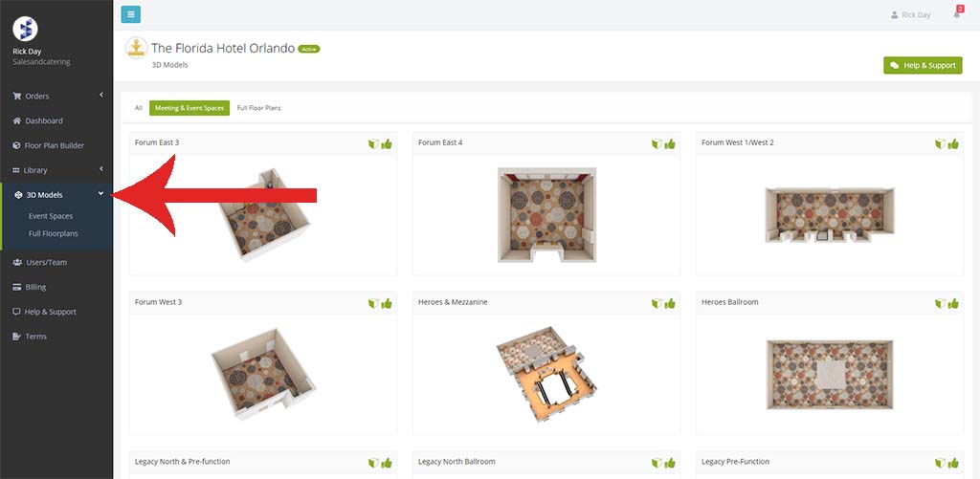
Task: Click the Help & Support green button
Action: [x=923, y=65]
